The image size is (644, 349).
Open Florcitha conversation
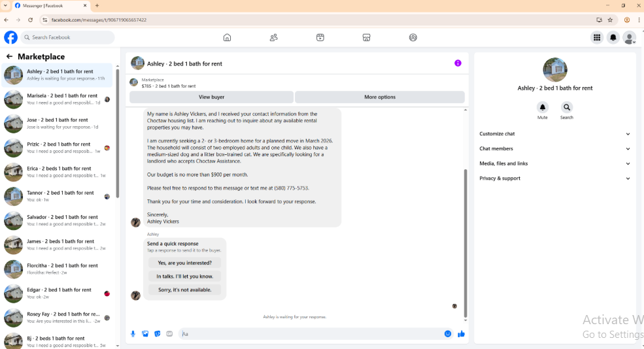(57, 269)
